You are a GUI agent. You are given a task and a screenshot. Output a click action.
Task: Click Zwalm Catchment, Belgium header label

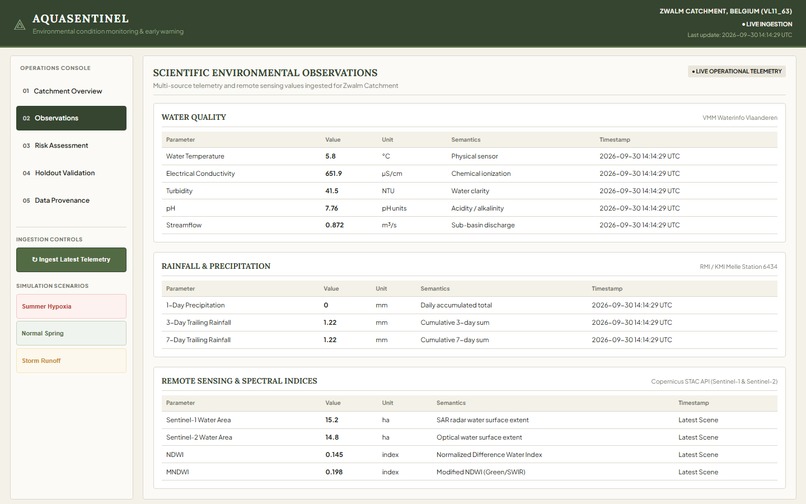726,11
